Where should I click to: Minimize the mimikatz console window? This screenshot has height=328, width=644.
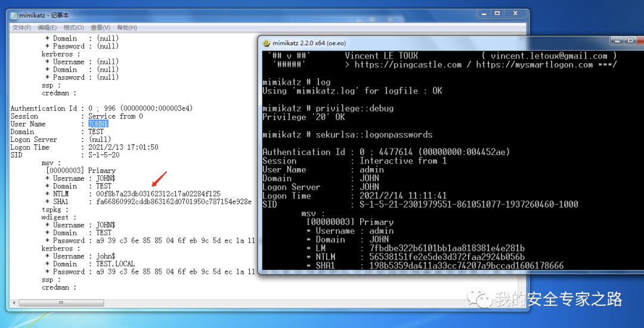[x=617, y=40]
